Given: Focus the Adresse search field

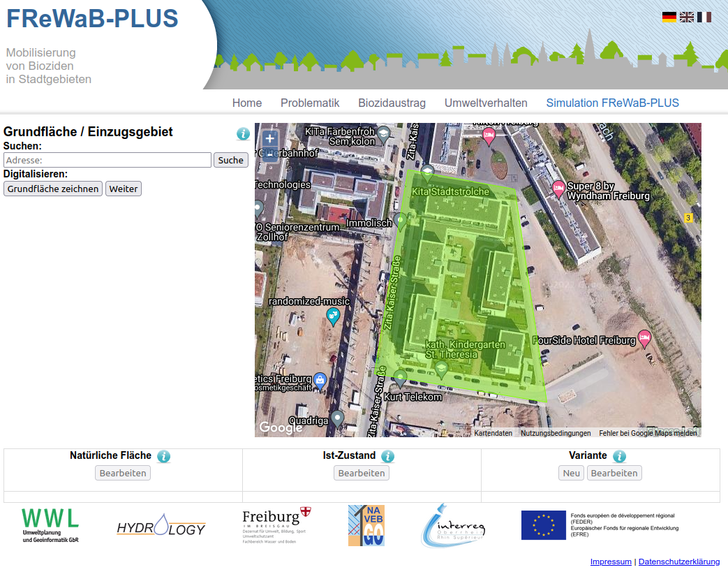Looking at the screenshot, I should [107, 160].
